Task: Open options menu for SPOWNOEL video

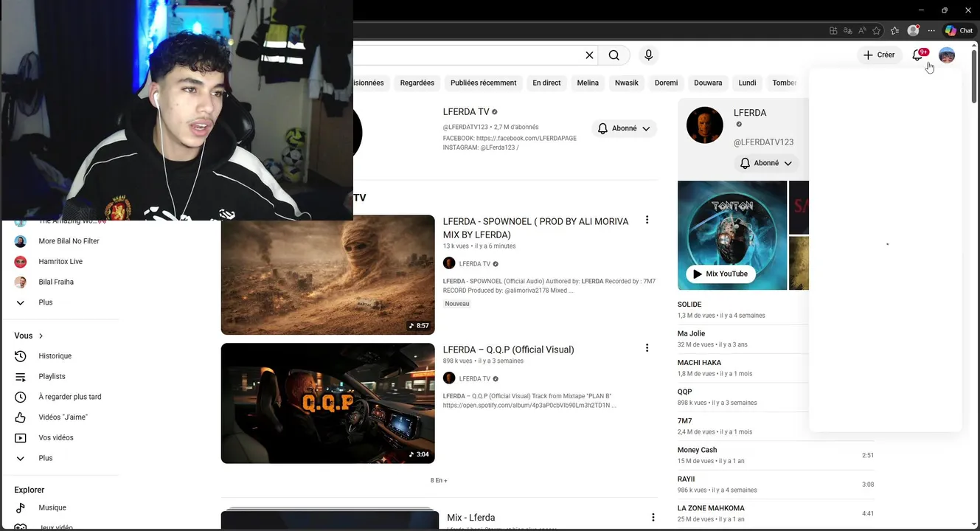Action: (647, 220)
